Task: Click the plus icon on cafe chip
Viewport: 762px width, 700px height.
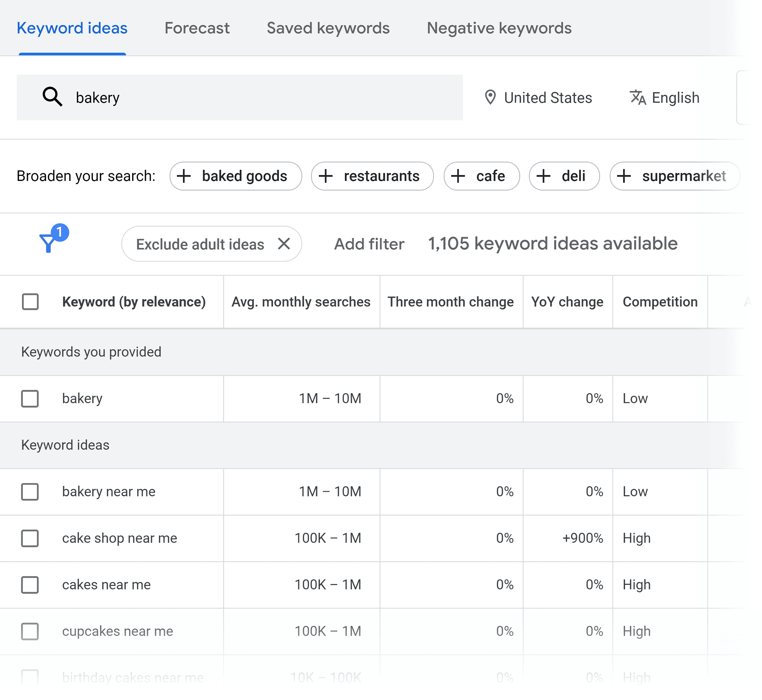Action: point(459,176)
